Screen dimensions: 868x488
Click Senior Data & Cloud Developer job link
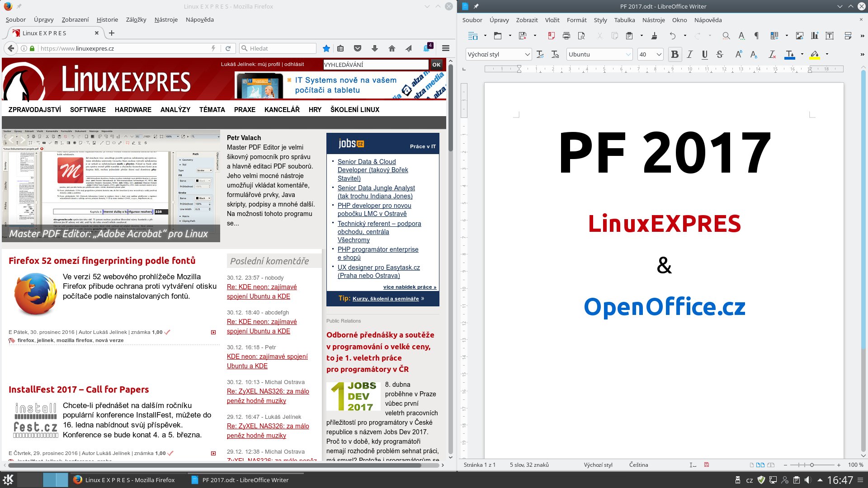[x=373, y=170]
